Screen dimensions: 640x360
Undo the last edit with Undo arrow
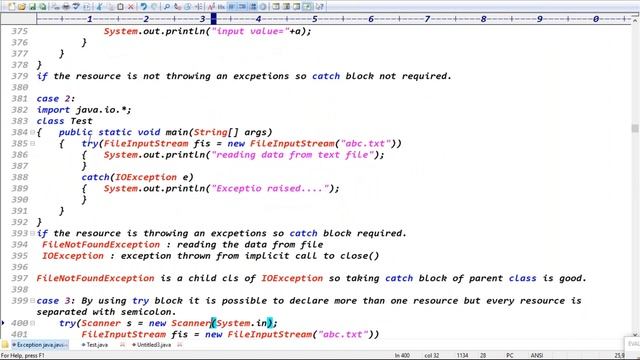tap(143, 7)
